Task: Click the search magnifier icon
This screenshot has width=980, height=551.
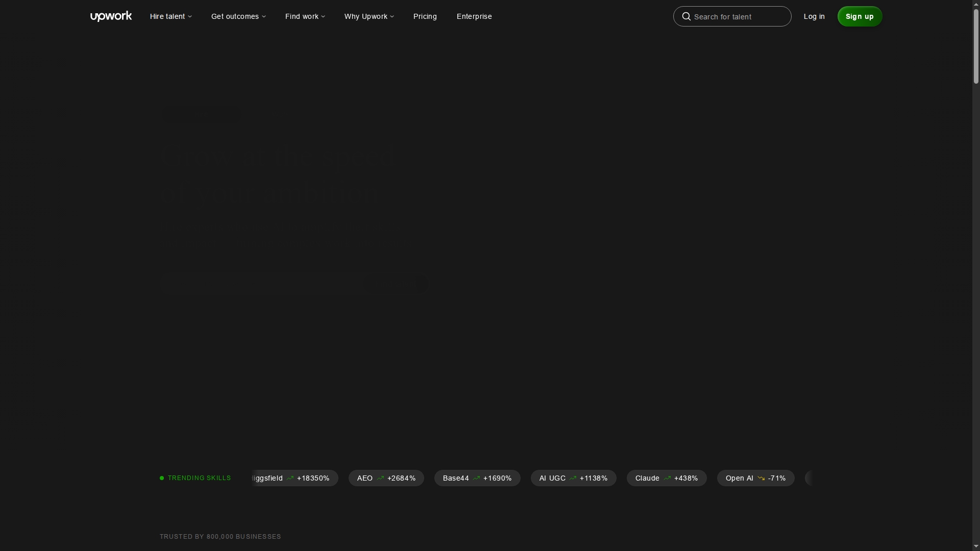Action: click(687, 16)
